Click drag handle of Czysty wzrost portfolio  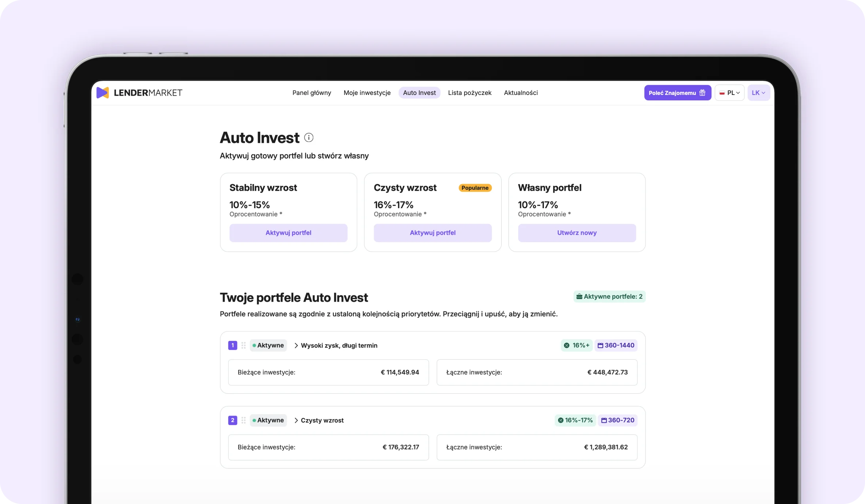(243, 420)
